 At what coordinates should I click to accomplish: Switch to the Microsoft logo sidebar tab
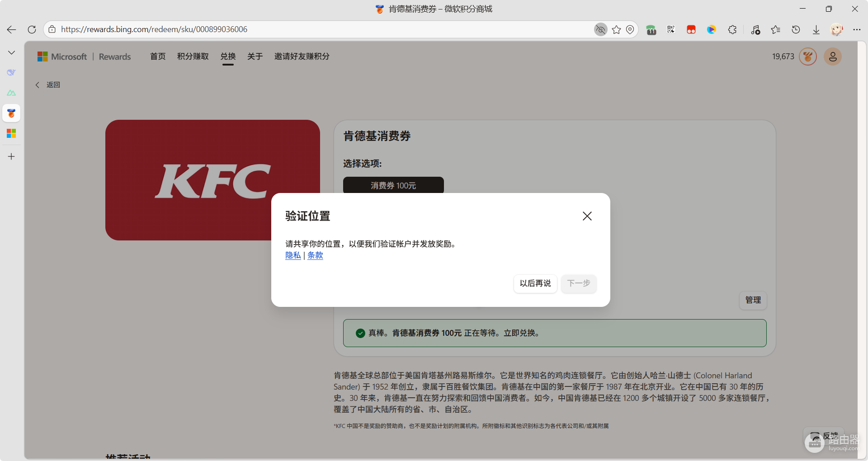point(11,133)
